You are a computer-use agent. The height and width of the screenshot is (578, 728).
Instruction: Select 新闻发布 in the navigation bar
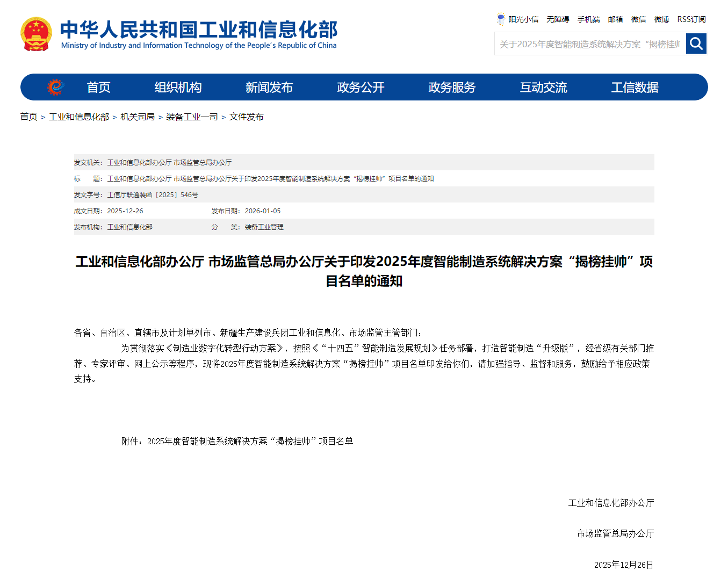click(x=269, y=88)
